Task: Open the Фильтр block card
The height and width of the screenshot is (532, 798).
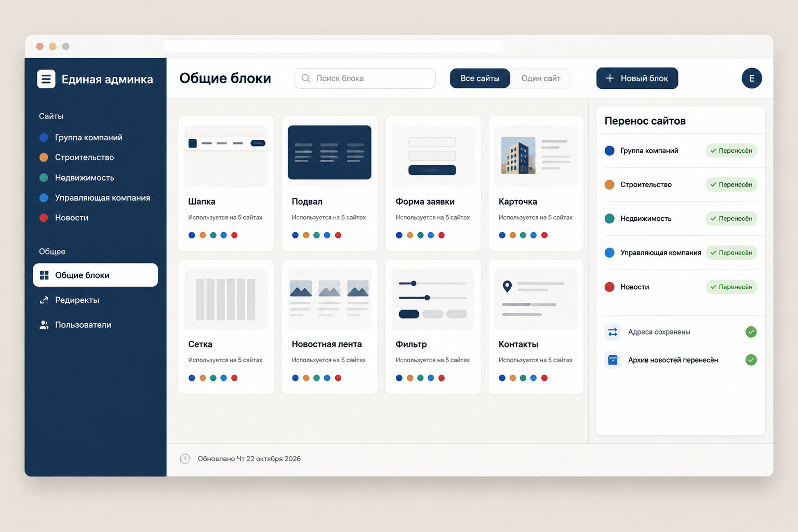Action: [433, 327]
